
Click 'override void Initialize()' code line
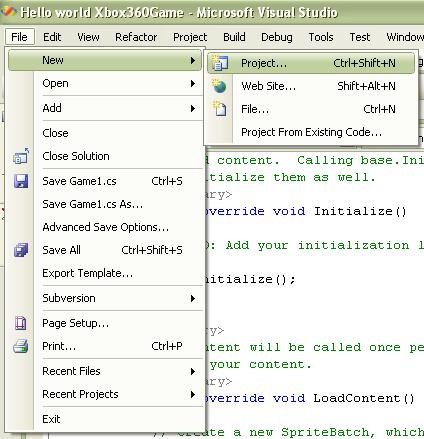click(306, 211)
